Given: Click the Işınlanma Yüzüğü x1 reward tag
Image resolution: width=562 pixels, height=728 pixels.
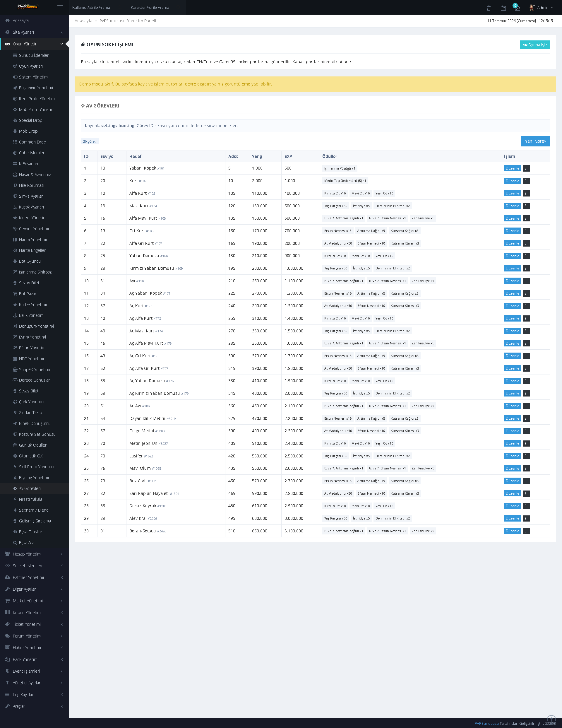Looking at the screenshot, I should pos(340,168).
